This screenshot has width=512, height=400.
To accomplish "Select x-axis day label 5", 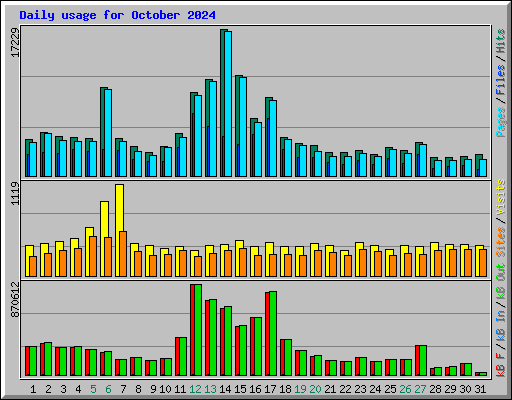I will [93, 389].
